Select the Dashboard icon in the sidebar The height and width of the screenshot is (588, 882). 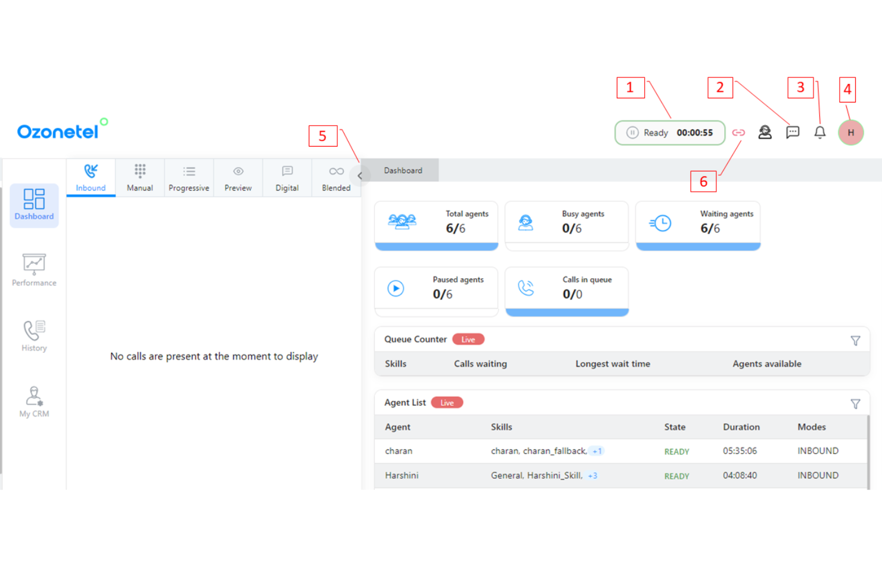click(33, 204)
